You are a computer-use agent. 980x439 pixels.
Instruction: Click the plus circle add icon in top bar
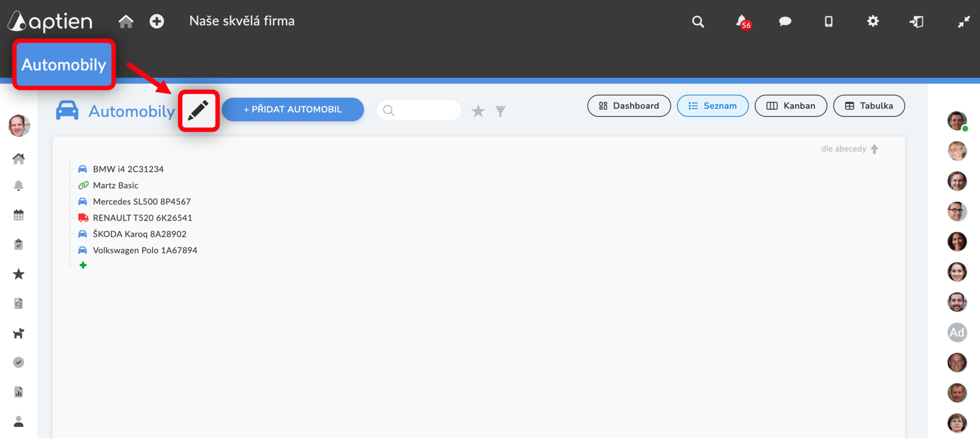coord(157,21)
